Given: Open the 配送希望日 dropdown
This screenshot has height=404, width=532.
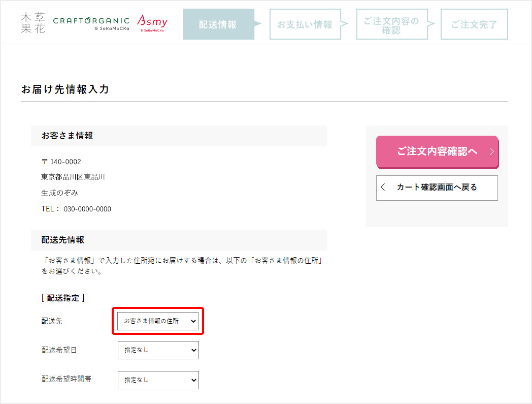Looking at the screenshot, I should [158, 350].
